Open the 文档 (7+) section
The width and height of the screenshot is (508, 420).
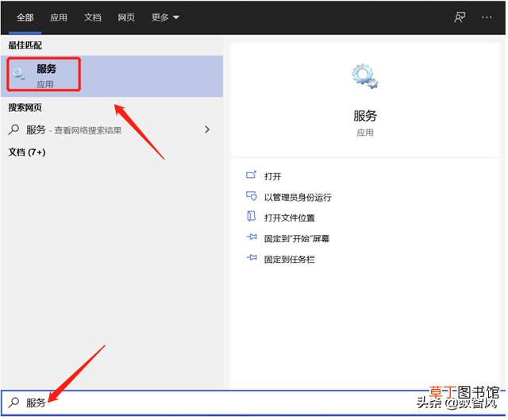(x=27, y=152)
